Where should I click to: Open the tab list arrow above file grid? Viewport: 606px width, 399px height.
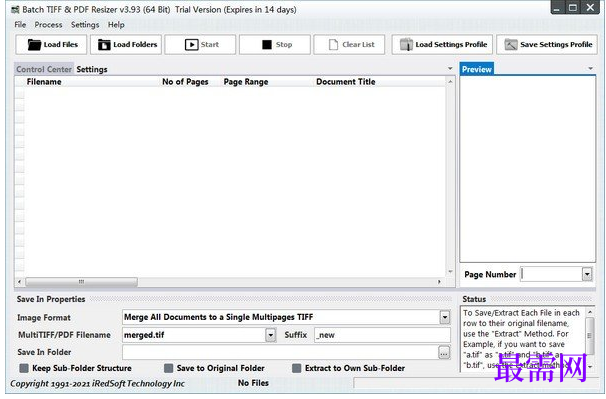click(x=450, y=68)
